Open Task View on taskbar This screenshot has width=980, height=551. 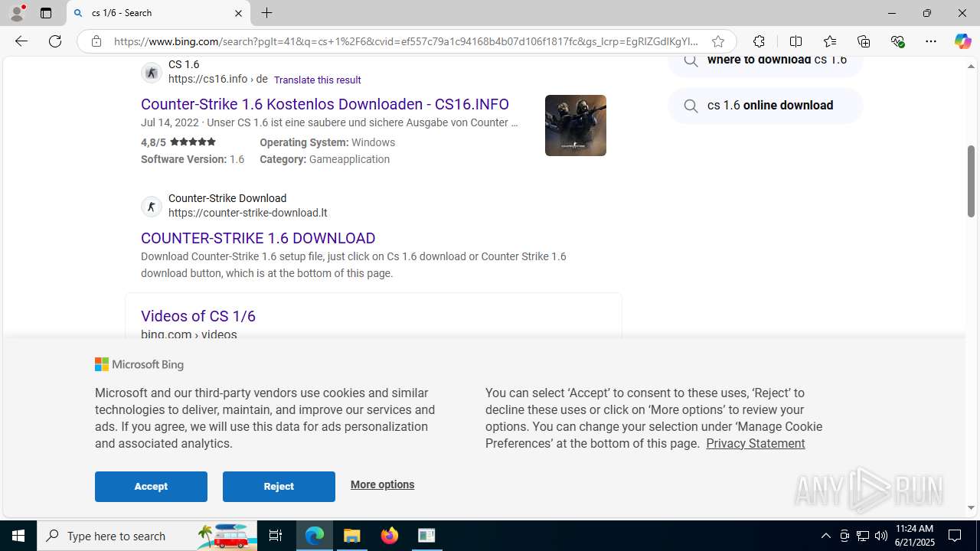pos(276,536)
